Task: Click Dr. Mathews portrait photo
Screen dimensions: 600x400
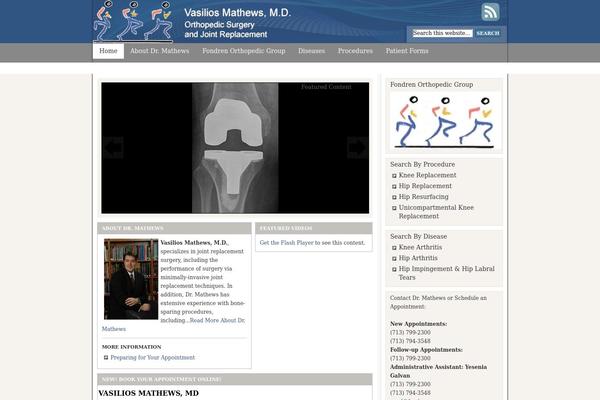Action: click(x=131, y=279)
